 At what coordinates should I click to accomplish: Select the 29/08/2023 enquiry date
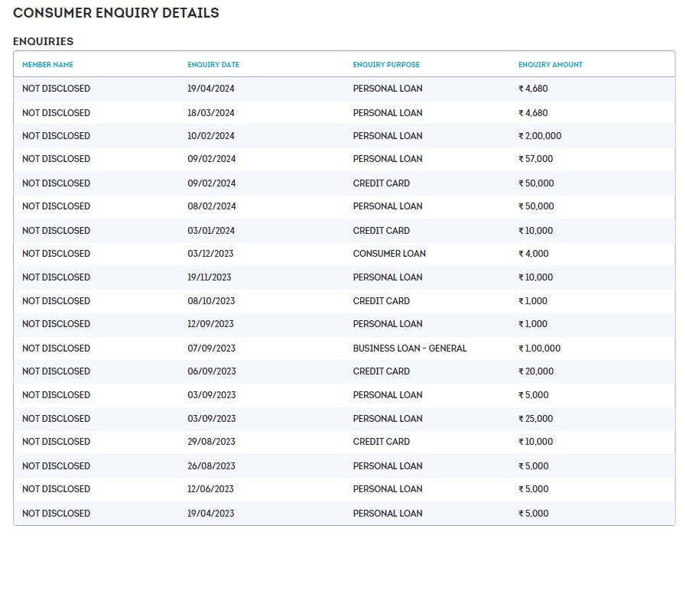pyautogui.click(x=211, y=442)
